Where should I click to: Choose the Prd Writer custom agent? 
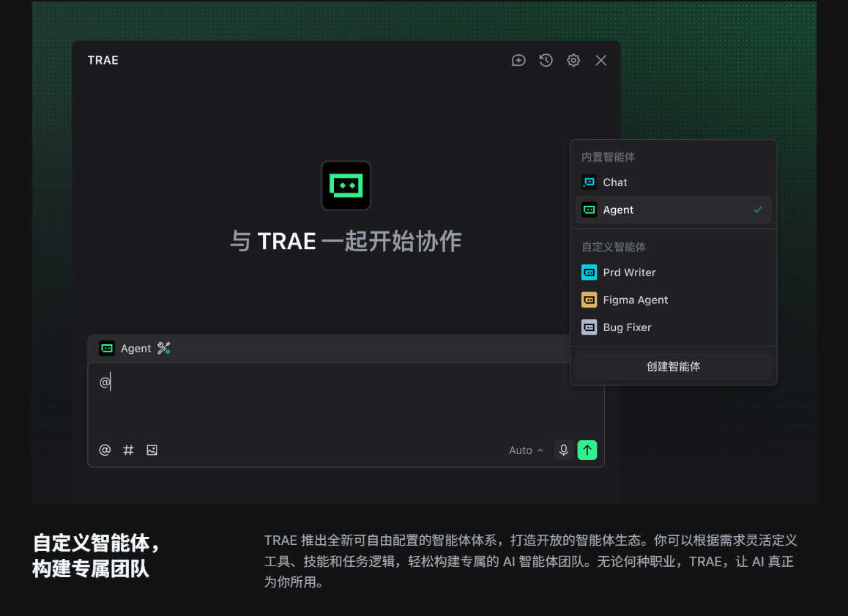click(x=673, y=272)
